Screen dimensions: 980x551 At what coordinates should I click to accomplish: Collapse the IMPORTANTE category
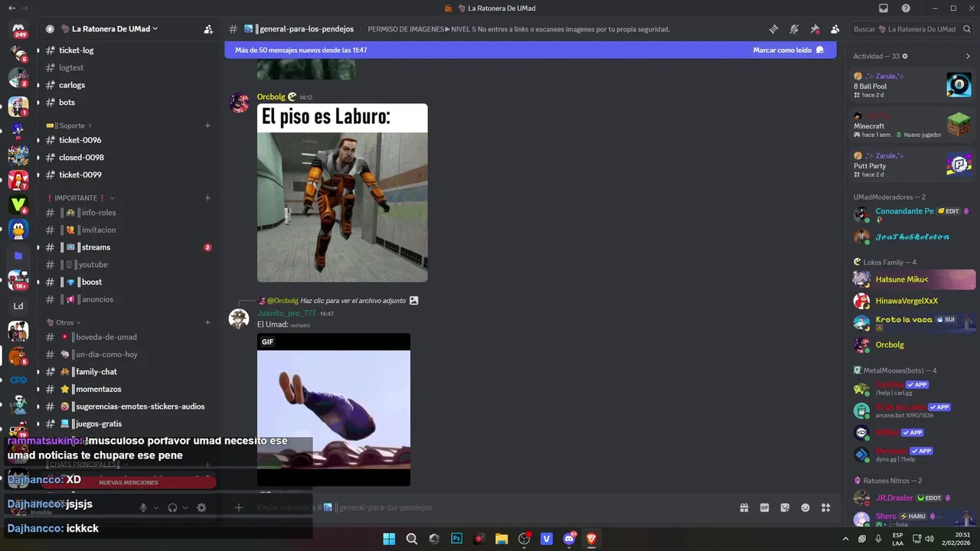pos(80,198)
